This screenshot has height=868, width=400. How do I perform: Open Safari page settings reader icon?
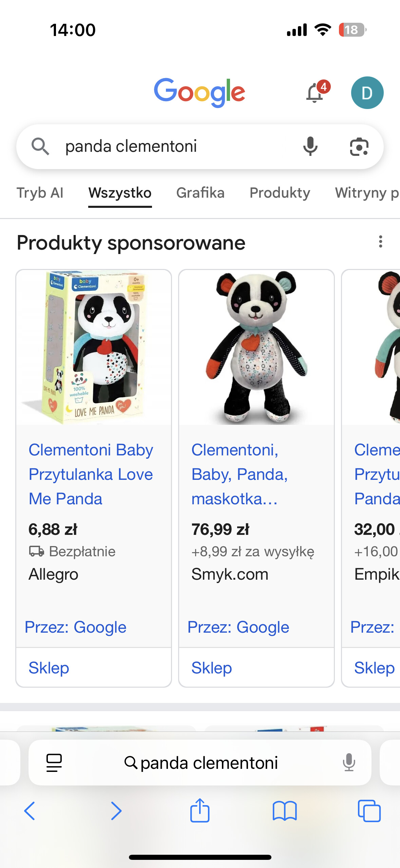coord(54,763)
